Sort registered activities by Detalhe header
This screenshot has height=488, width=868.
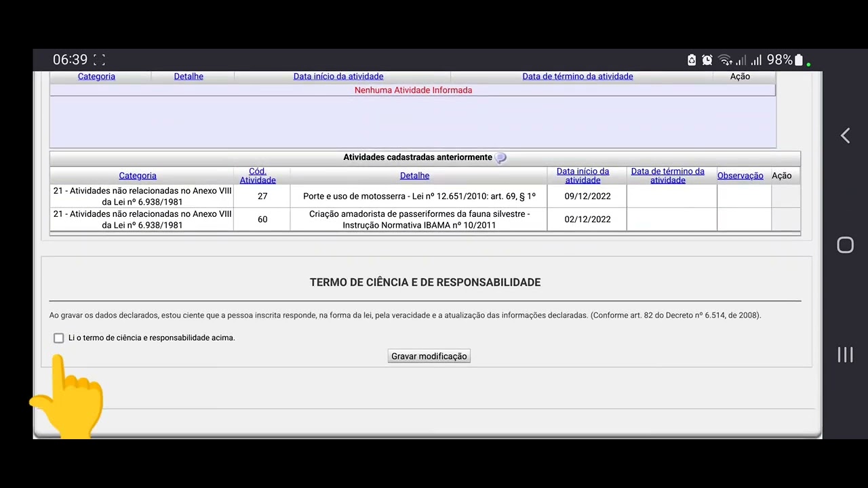pyautogui.click(x=414, y=176)
